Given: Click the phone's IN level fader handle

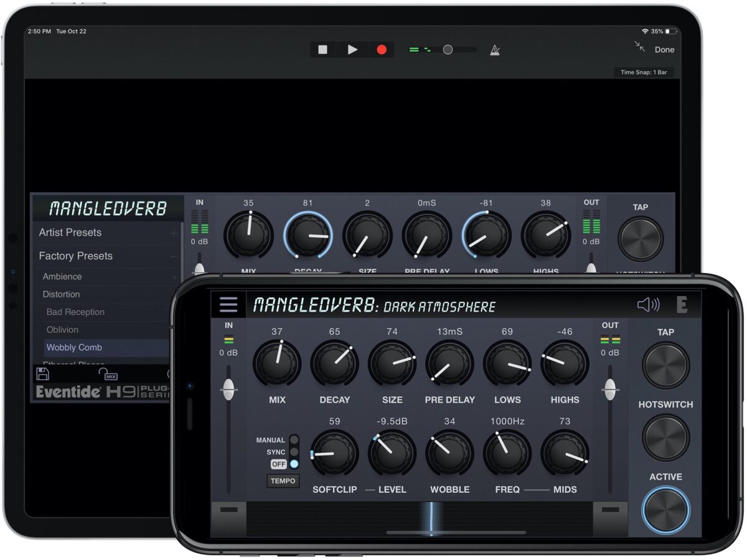Looking at the screenshot, I should (229, 390).
